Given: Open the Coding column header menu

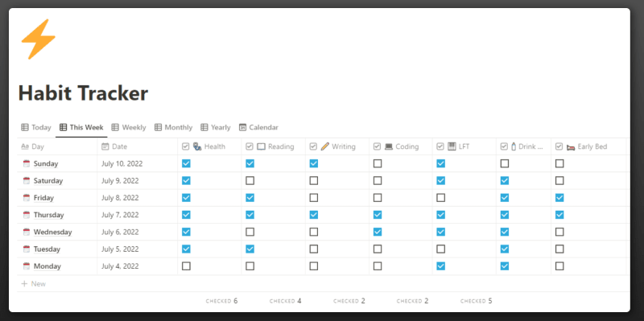Looking at the screenshot, I should pyautogui.click(x=401, y=146).
